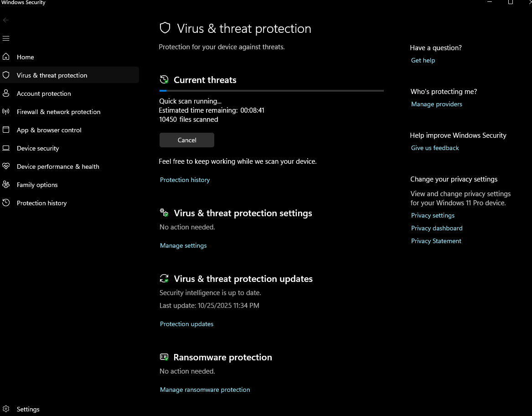
Task: Open Manage settings link
Action: click(x=183, y=245)
